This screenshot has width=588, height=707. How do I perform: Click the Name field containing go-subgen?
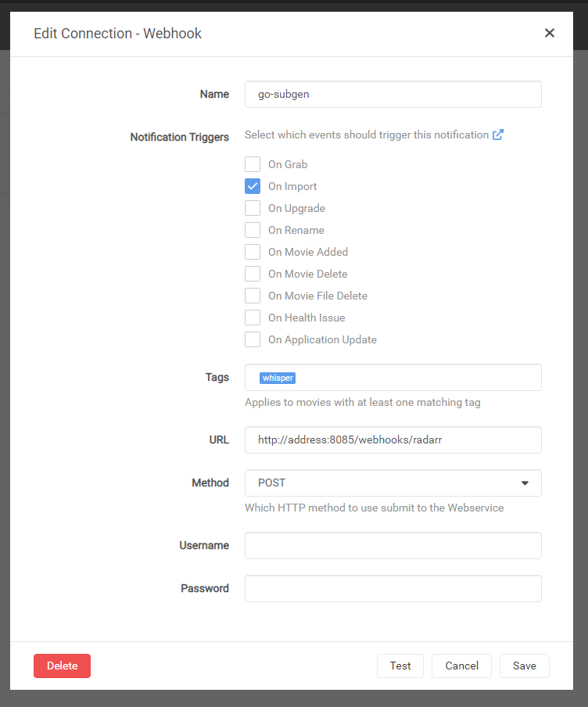(393, 94)
